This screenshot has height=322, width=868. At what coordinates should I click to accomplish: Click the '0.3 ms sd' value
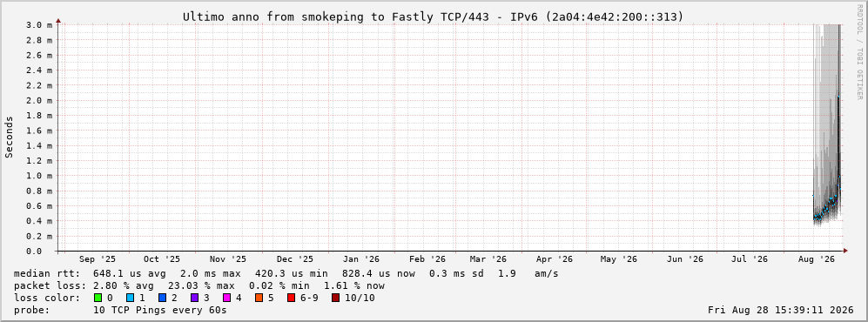click(458, 274)
